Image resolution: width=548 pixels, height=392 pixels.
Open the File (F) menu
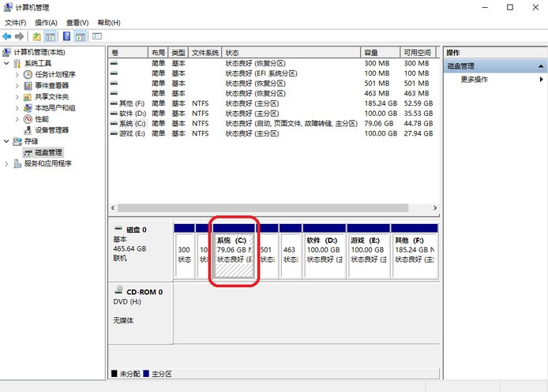click(x=15, y=23)
